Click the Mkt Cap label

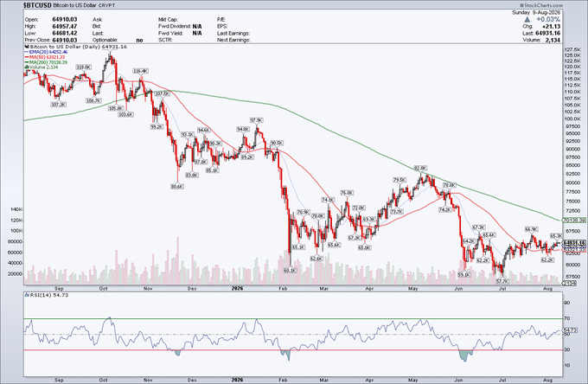point(168,20)
